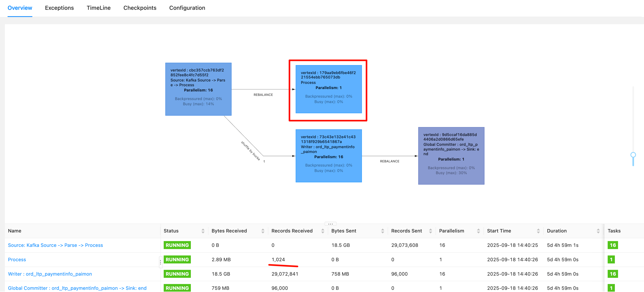The image size is (644, 292).
Task: Sort by Records Sent column arrows
Action: 430,231
